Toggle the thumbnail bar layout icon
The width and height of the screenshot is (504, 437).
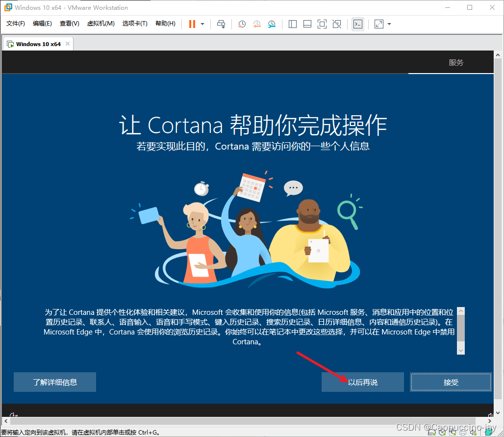pyautogui.click(x=307, y=24)
